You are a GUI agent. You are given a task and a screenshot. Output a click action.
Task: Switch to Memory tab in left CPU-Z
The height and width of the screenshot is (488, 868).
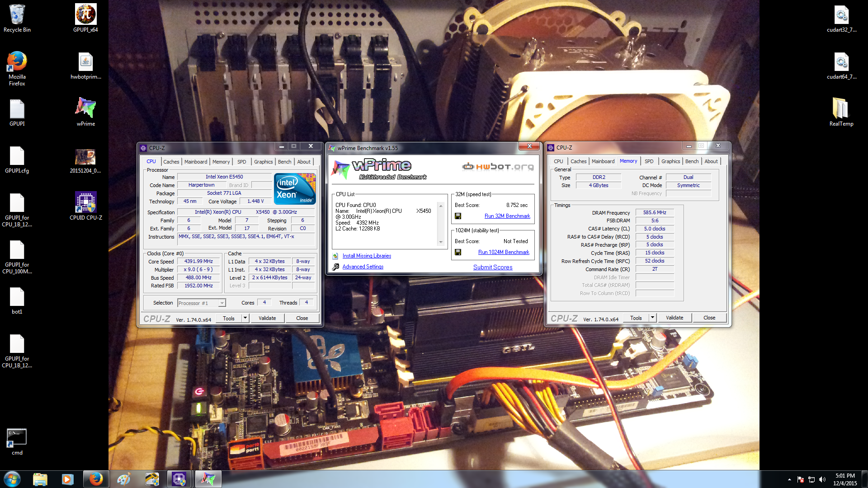(221, 162)
